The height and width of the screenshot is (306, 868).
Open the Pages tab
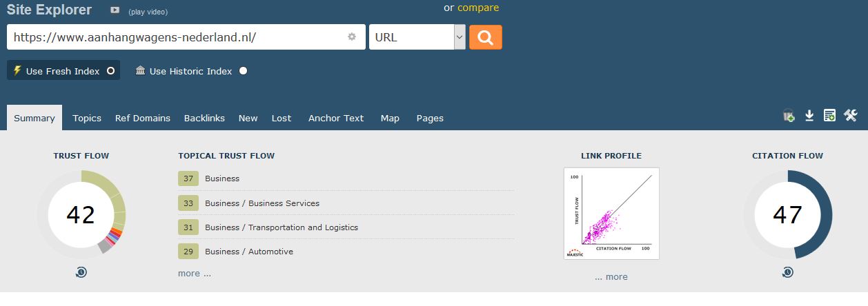pos(430,118)
